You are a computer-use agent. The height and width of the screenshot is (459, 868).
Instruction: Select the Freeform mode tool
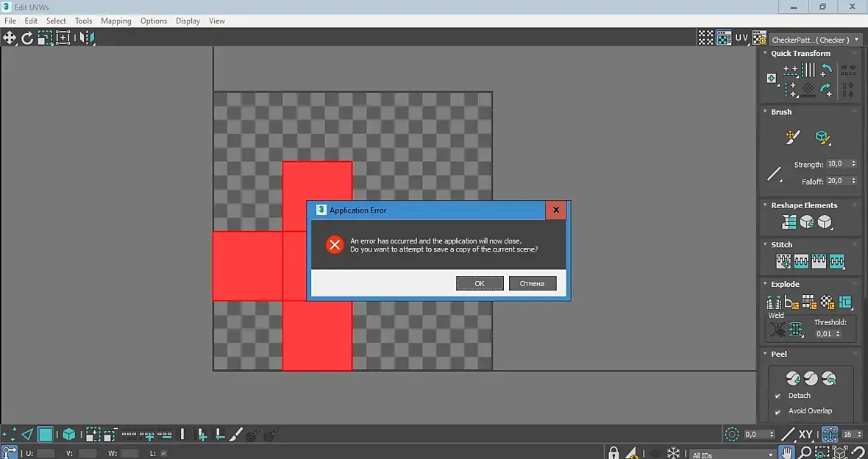[63, 38]
